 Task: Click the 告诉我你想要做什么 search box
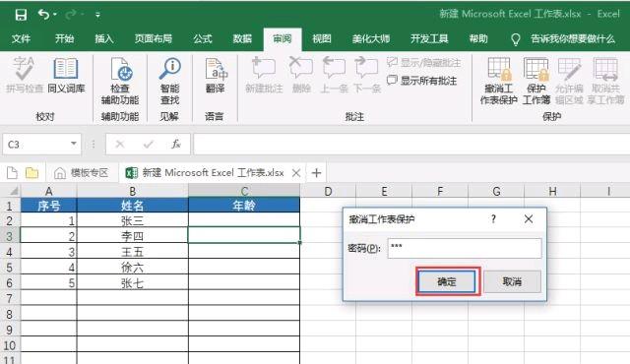(573, 39)
